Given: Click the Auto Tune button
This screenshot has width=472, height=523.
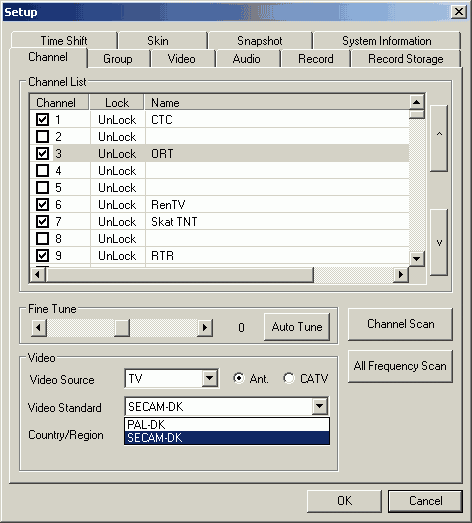Looking at the screenshot, I should (297, 327).
